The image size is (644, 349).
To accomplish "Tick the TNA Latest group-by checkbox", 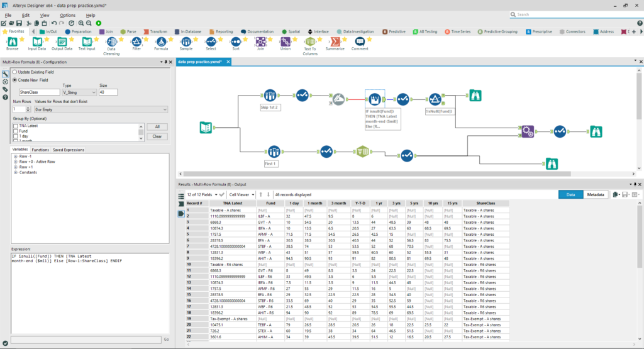I will pyautogui.click(x=15, y=126).
